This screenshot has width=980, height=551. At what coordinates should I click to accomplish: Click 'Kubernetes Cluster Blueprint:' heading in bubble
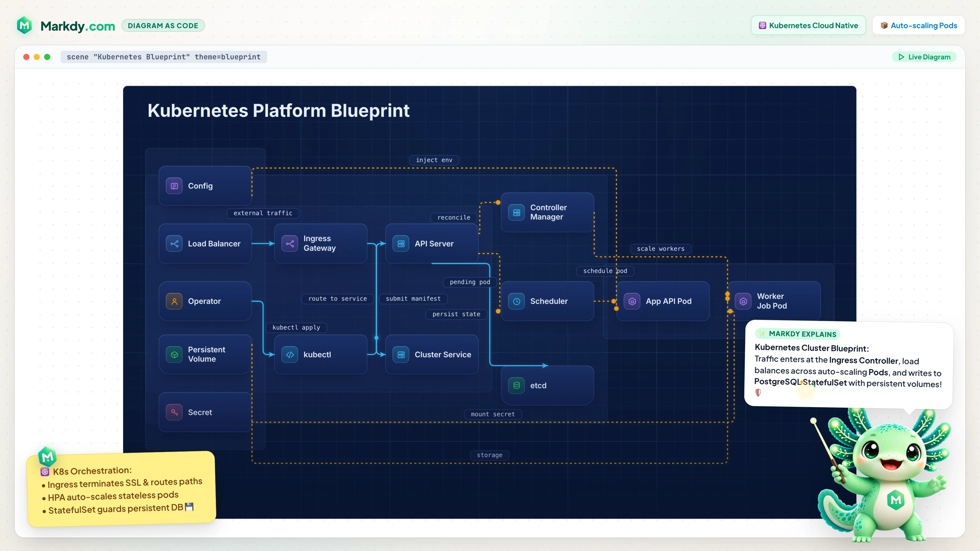pos(812,348)
